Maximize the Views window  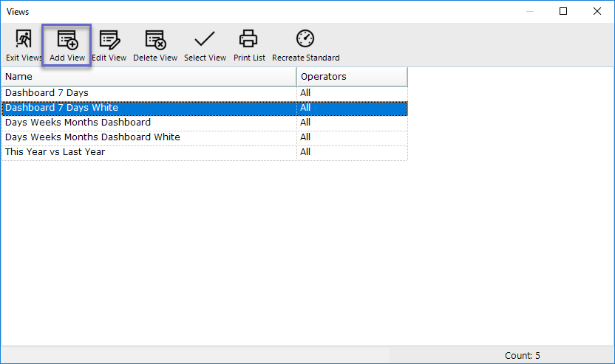[x=563, y=11]
